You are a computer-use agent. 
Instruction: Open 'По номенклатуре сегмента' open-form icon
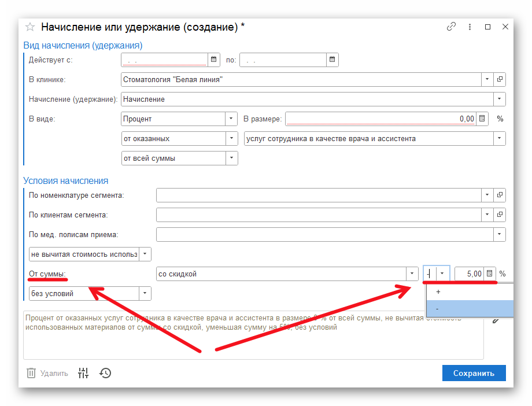[500, 195]
